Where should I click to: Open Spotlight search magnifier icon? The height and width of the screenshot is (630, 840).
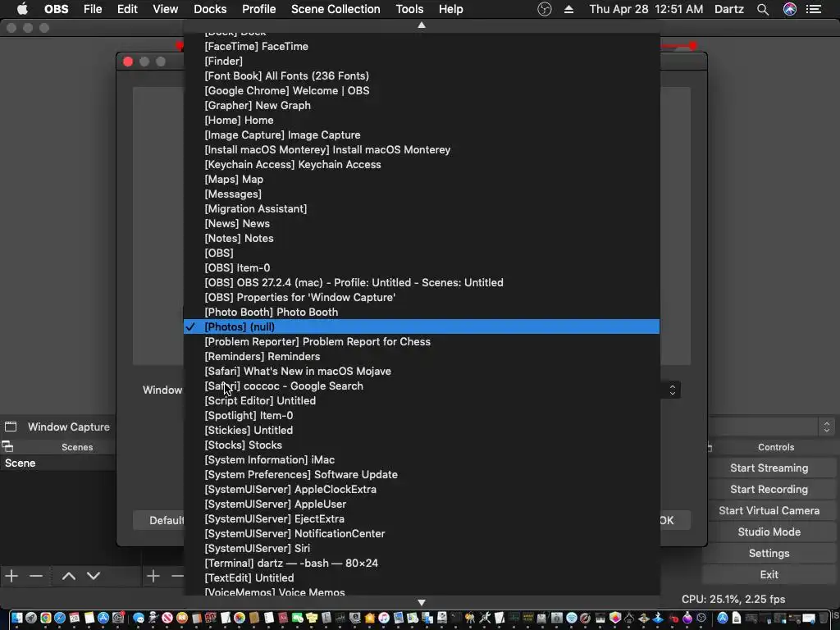(x=763, y=9)
